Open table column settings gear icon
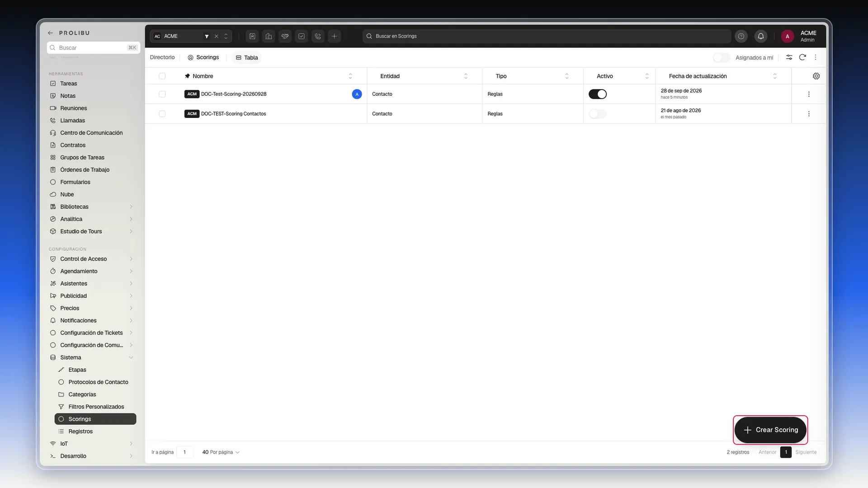The image size is (868, 488). point(816,76)
